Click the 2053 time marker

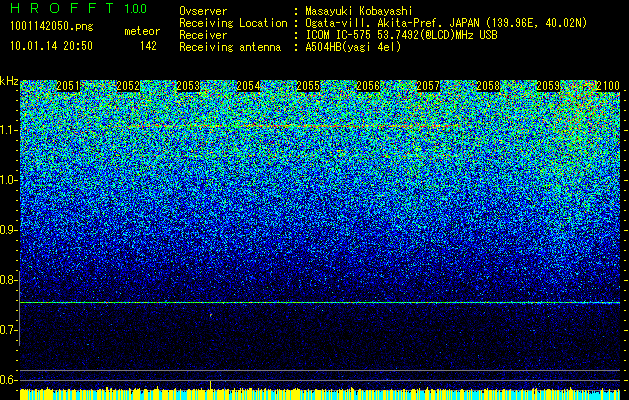tap(188, 86)
